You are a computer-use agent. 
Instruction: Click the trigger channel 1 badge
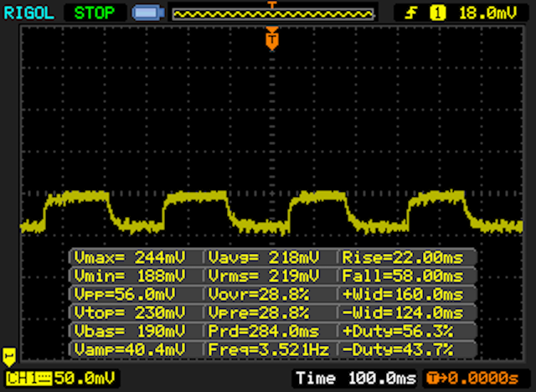point(437,13)
